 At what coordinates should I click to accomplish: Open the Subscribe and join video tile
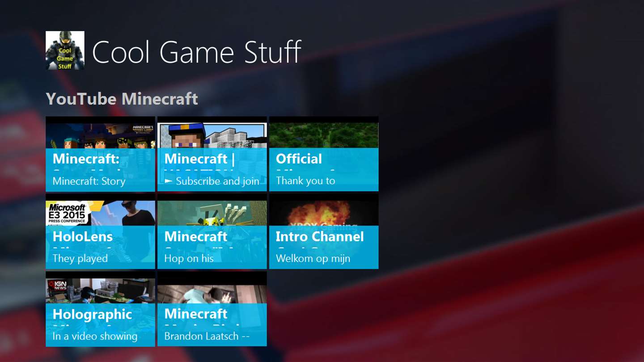[212, 154]
